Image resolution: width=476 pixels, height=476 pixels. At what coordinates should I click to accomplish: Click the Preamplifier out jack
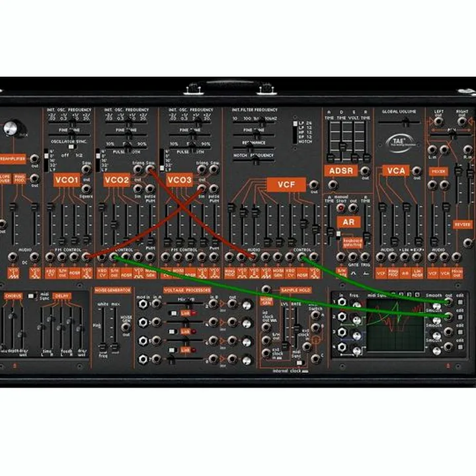34,159
